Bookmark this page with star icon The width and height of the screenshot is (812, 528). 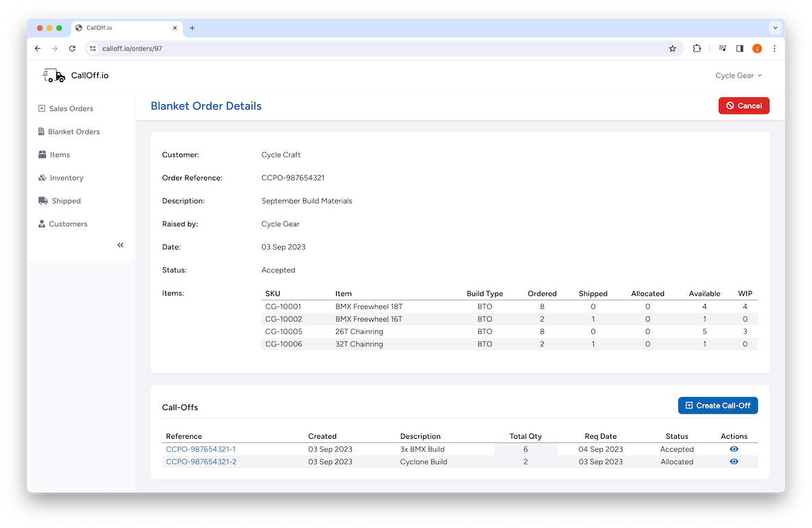pyautogui.click(x=672, y=49)
